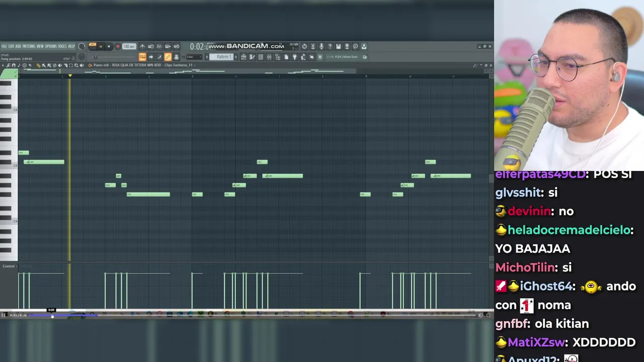Viewport: 644px width, 362px height.
Task: Pause playback with the transport pause button
Action: 101,46
